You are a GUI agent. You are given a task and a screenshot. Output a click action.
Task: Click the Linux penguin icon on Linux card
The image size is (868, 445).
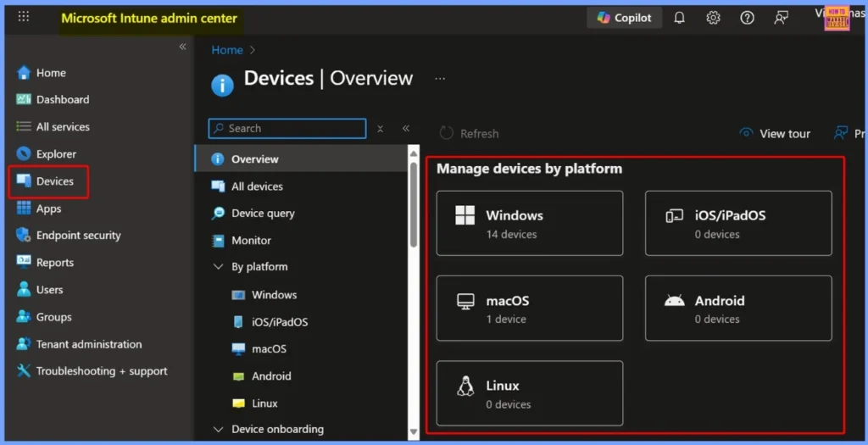click(x=465, y=386)
